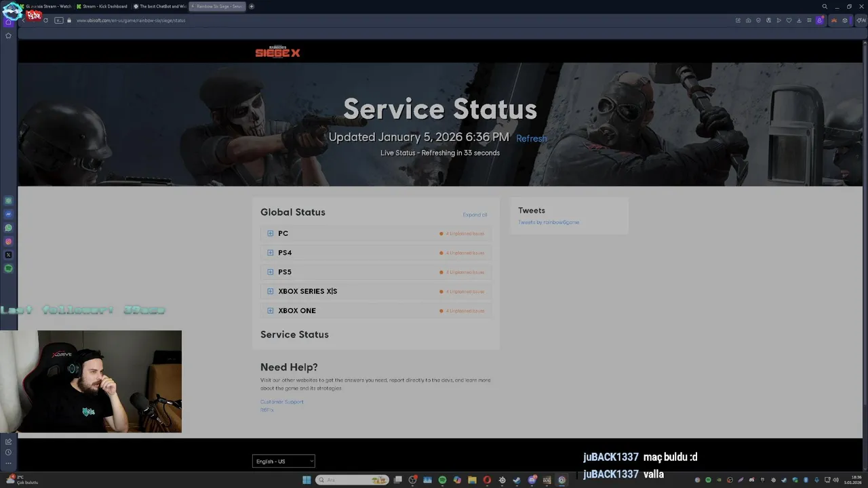Open the downloads icon in toolbar
This screenshot has height=488, width=868.
(800, 20)
